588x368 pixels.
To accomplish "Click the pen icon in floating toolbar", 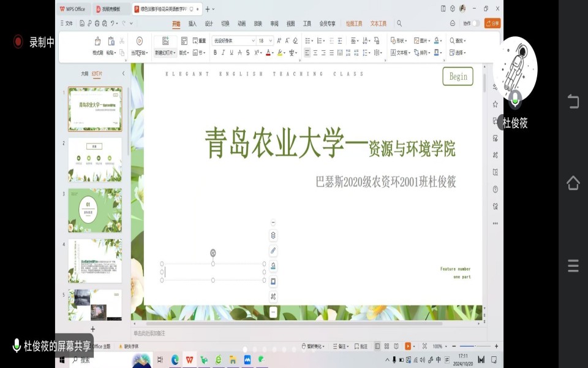I will click(273, 251).
